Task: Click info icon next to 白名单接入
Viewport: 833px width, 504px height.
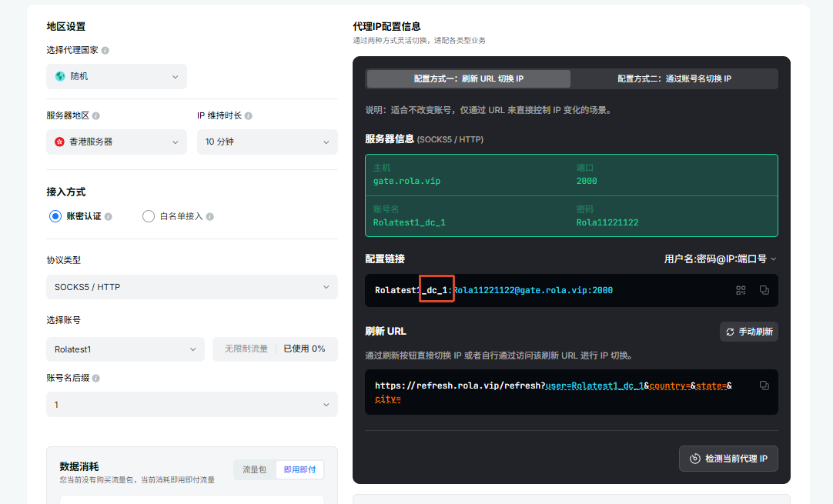Action: pyautogui.click(x=210, y=217)
